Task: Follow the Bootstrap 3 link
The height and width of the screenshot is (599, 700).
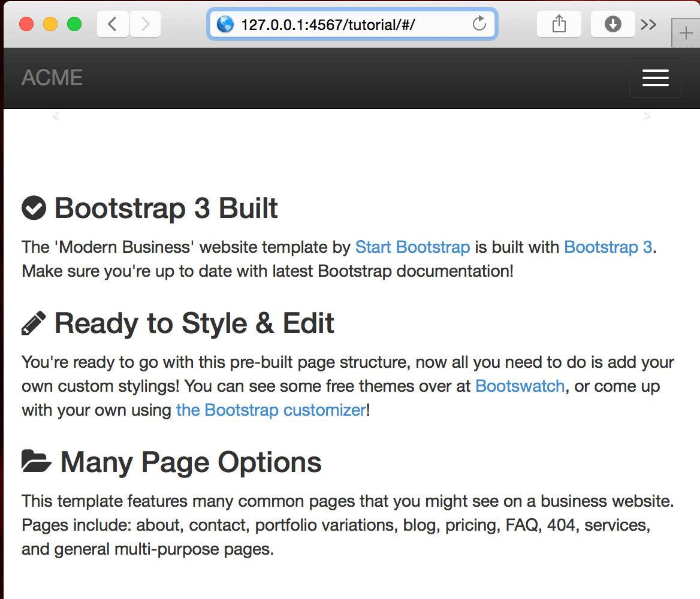Action: [608, 247]
